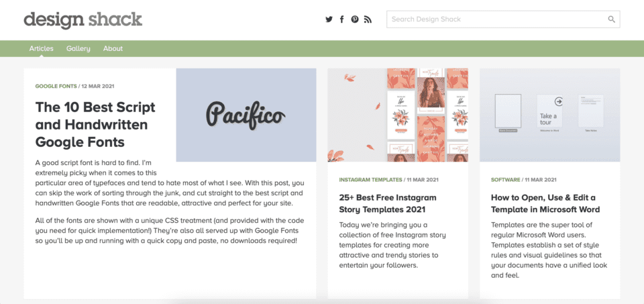Viewport: 644px width, 304px height.
Task: Browse the Software category link
Action: [x=506, y=180]
